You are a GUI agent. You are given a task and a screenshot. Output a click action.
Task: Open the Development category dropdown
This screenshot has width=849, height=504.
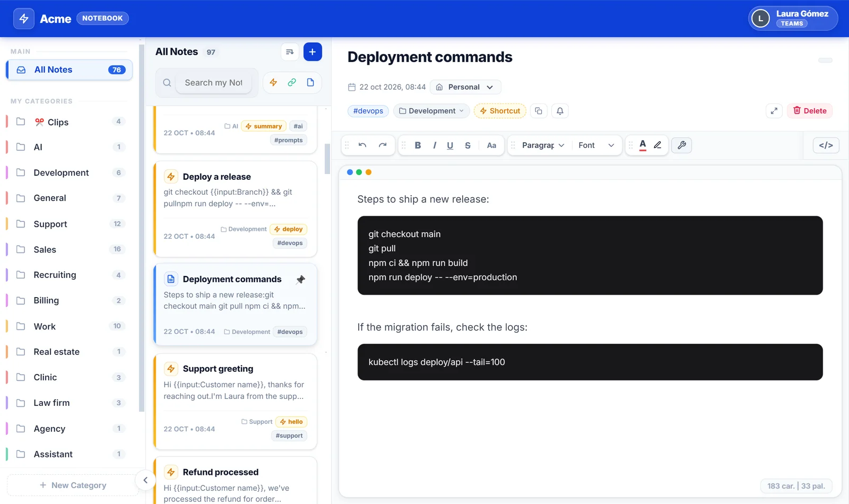(431, 111)
